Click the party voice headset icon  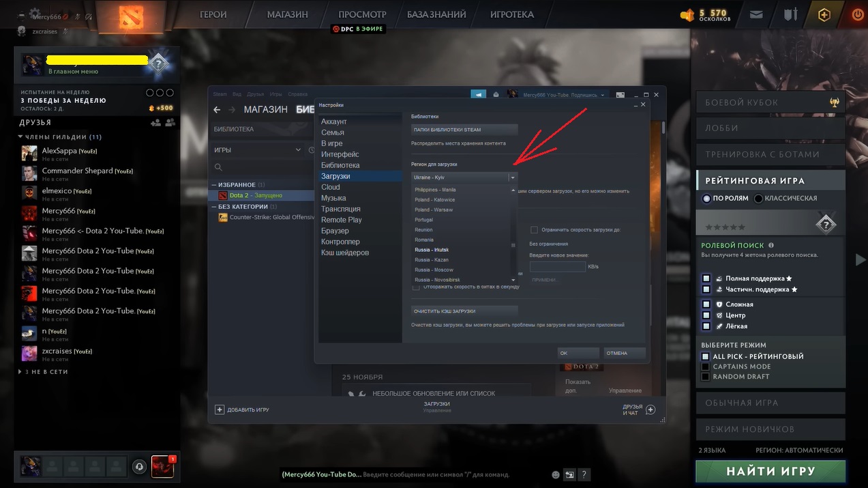[x=139, y=466]
